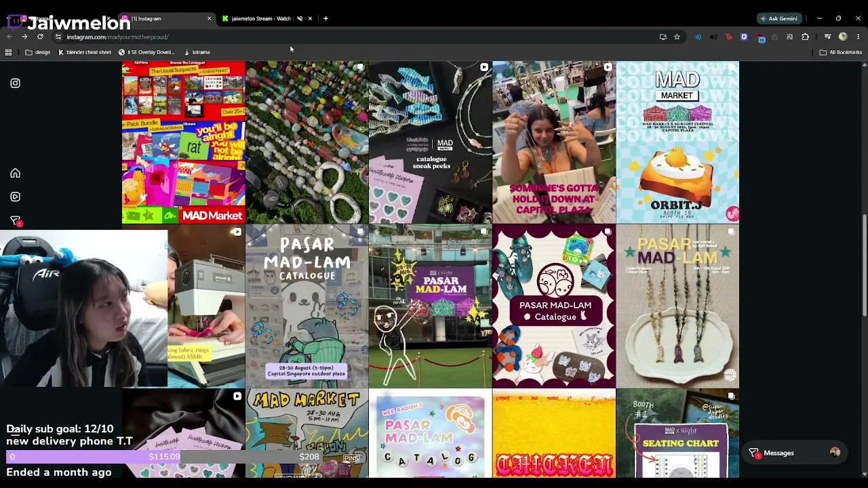View site information for instagram.com
This screenshot has width=868, height=488.
pyautogui.click(x=58, y=37)
